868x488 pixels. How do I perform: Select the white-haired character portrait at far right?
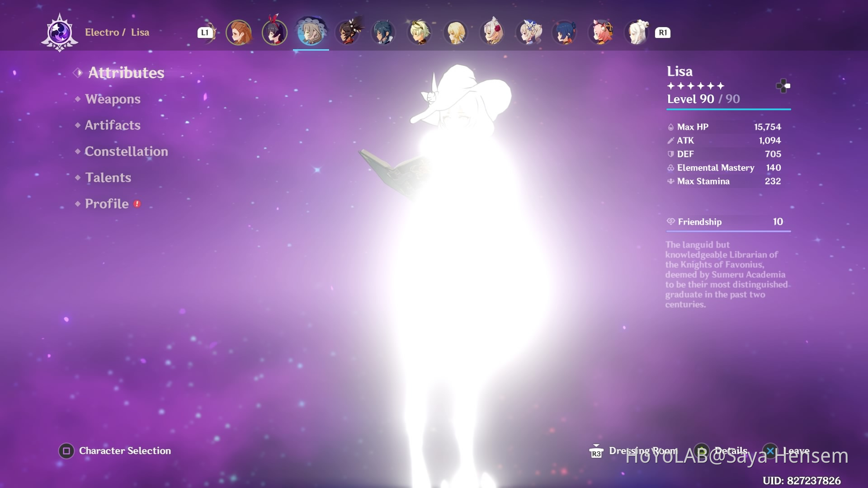click(x=637, y=33)
